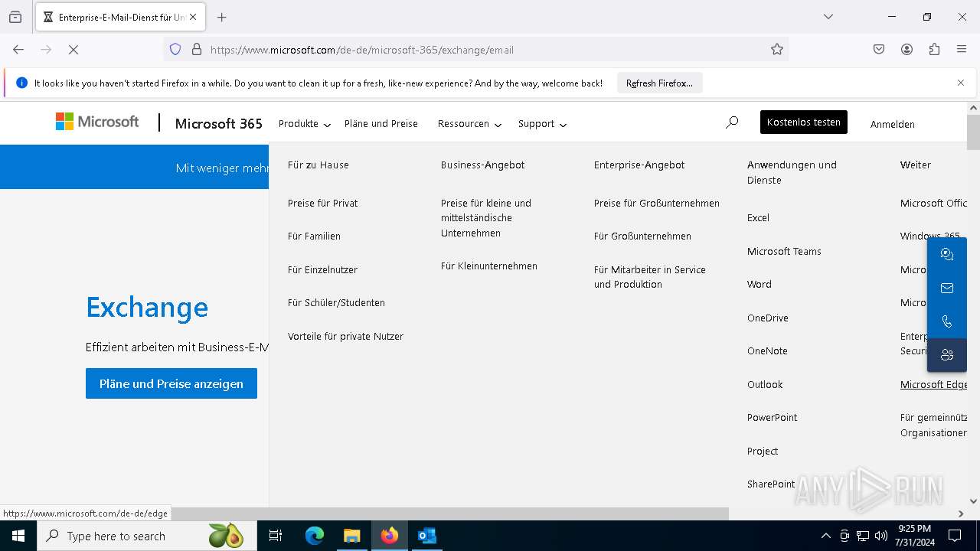Select Für Kleinunternehmen entry
The height and width of the screenshot is (551, 980).
489,266
